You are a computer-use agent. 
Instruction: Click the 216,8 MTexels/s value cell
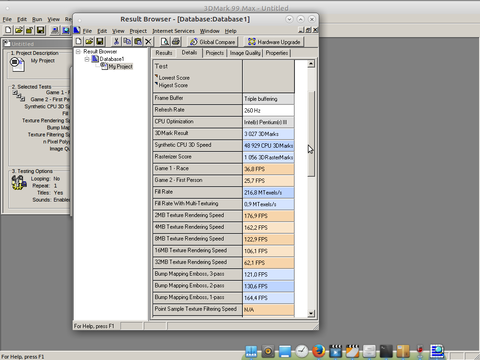pyautogui.click(x=269, y=192)
